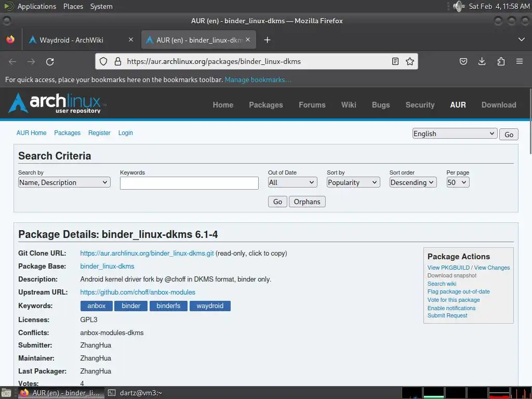Reload the page with the refresh icon
This screenshot has height=399, width=532.
[50, 62]
